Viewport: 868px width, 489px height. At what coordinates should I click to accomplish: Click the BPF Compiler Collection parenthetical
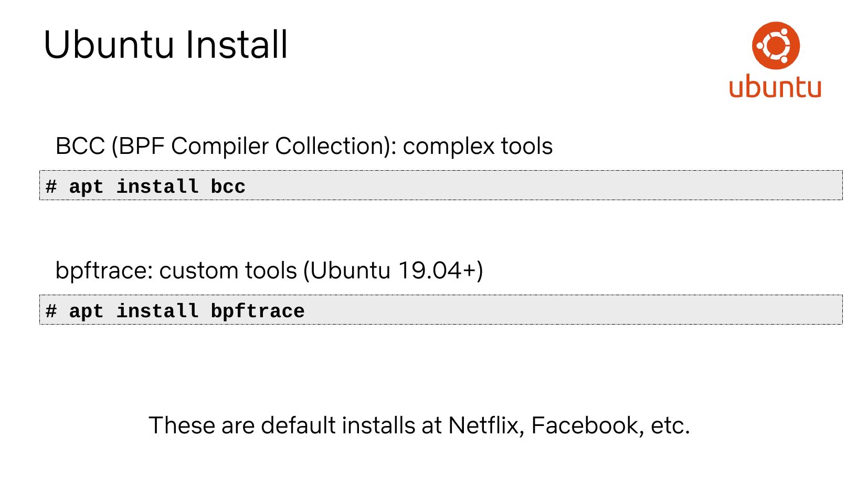point(253,146)
